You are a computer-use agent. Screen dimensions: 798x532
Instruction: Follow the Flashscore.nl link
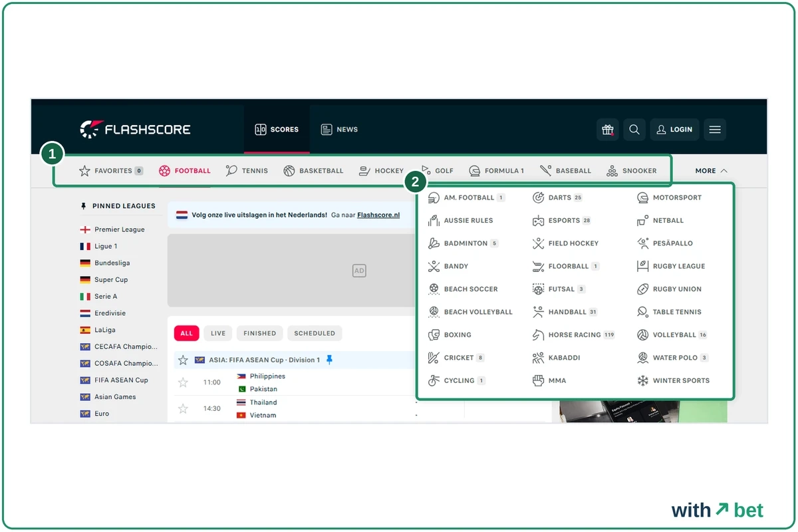(x=378, y=215)
